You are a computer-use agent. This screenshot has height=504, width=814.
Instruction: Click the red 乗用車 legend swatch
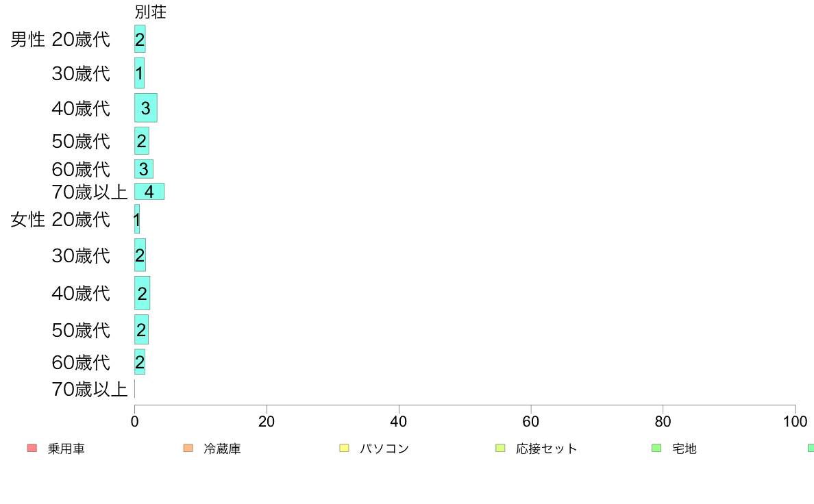point(32,448)
